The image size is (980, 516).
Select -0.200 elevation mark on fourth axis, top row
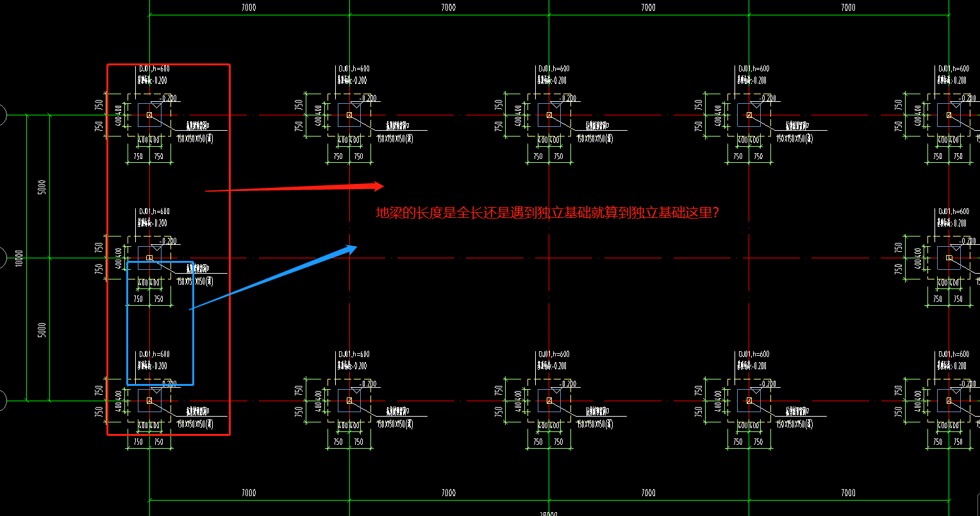pos(768,98)
